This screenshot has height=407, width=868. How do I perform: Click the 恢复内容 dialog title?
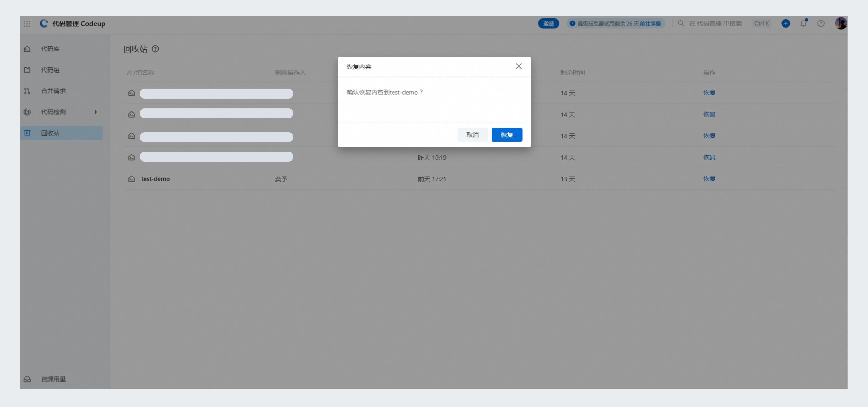[x=359, y=67]
